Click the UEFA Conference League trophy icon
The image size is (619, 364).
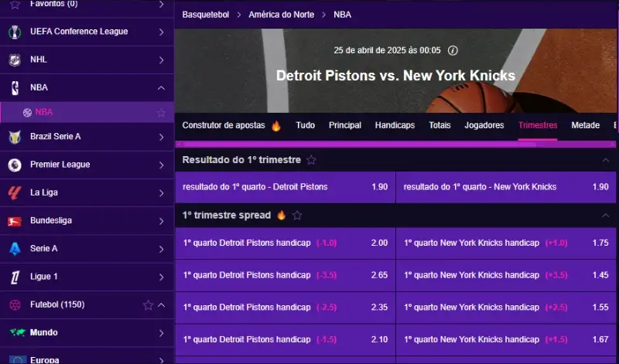[x=15, y=32]
